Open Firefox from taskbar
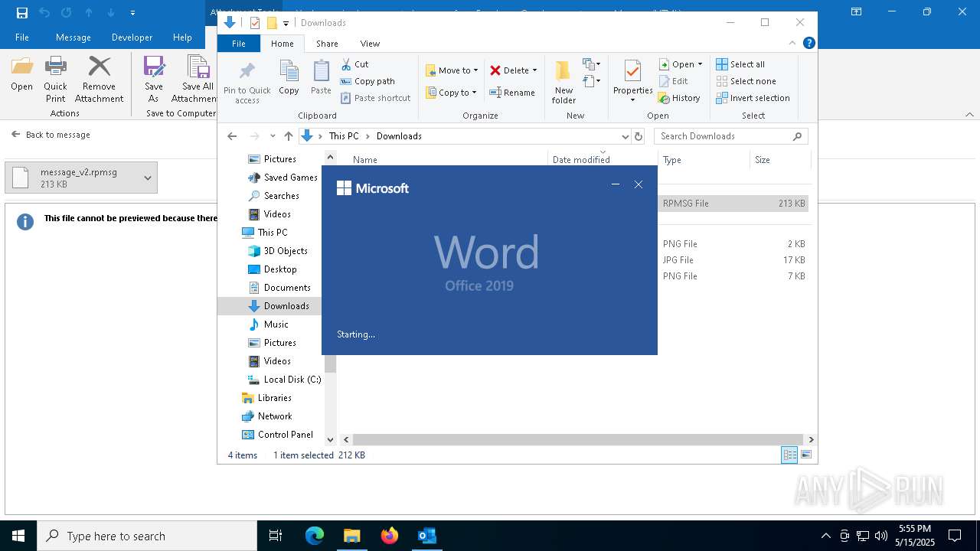Image resolution: width=980 pixels, height=551 pixels. click(x=390, y=536)
